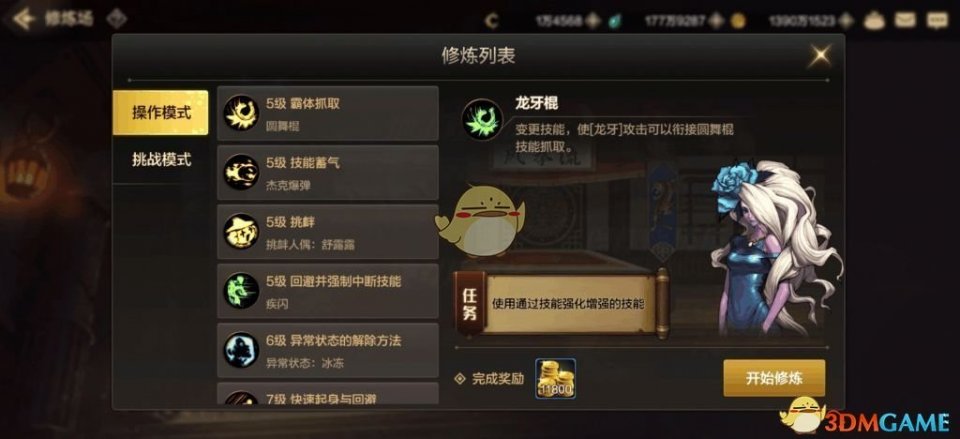Click the plus next to the 177万9287 gold
This screenshot has width=960, height=439.
click(717, 21)
